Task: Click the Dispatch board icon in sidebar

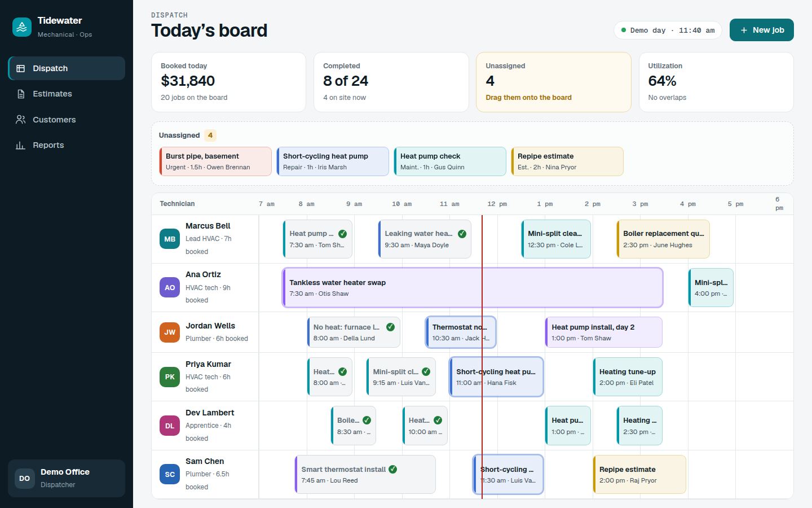Action: pyautogui.click(x=21, y=68)
